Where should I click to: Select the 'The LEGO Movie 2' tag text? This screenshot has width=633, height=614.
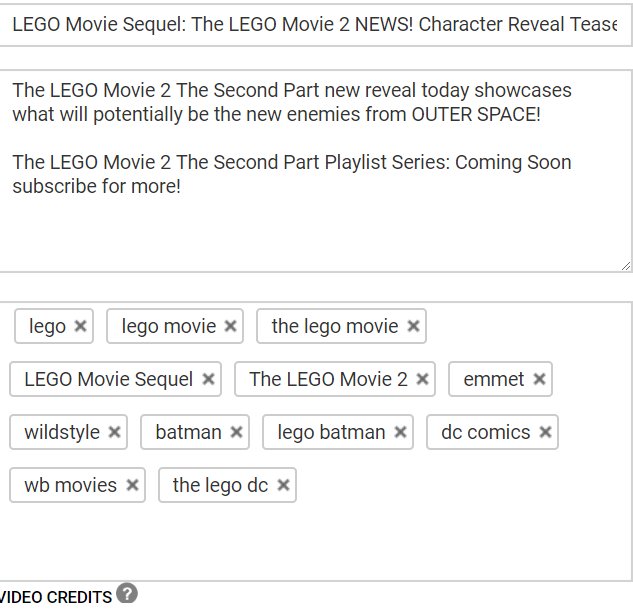328,379
